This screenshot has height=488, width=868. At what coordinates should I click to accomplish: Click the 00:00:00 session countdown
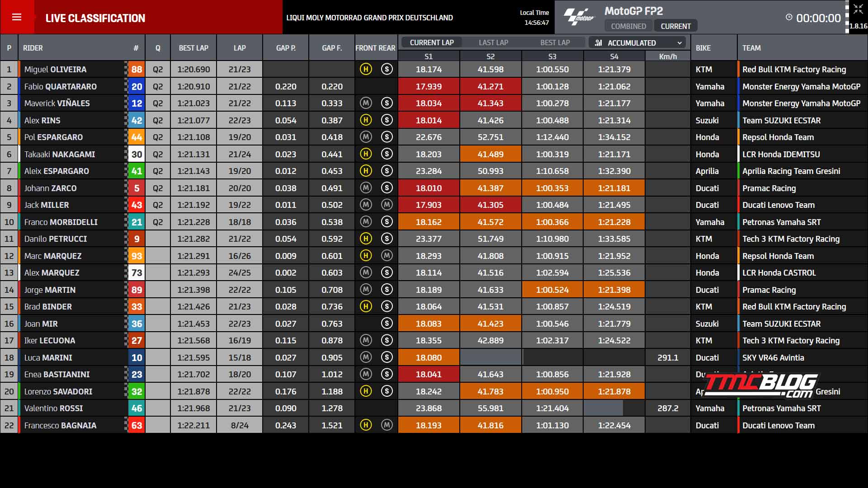pyautogui.click(x=818, y=18)
